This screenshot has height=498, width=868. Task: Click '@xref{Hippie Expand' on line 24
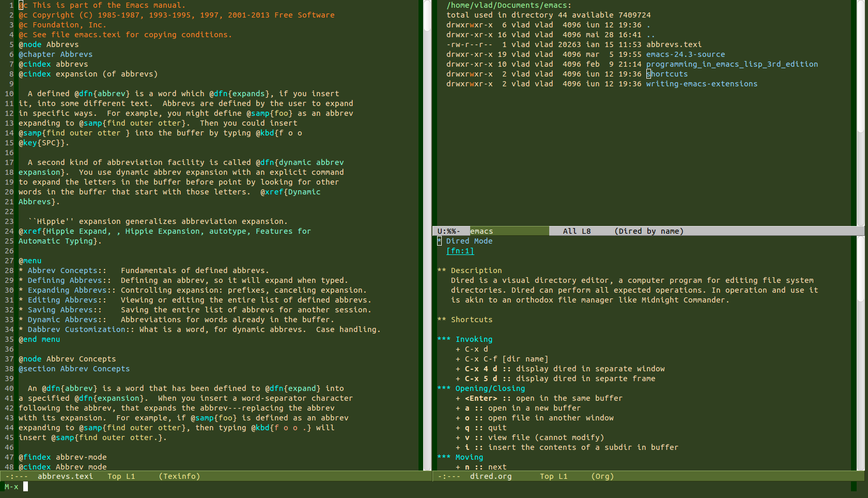click(63, 231)
